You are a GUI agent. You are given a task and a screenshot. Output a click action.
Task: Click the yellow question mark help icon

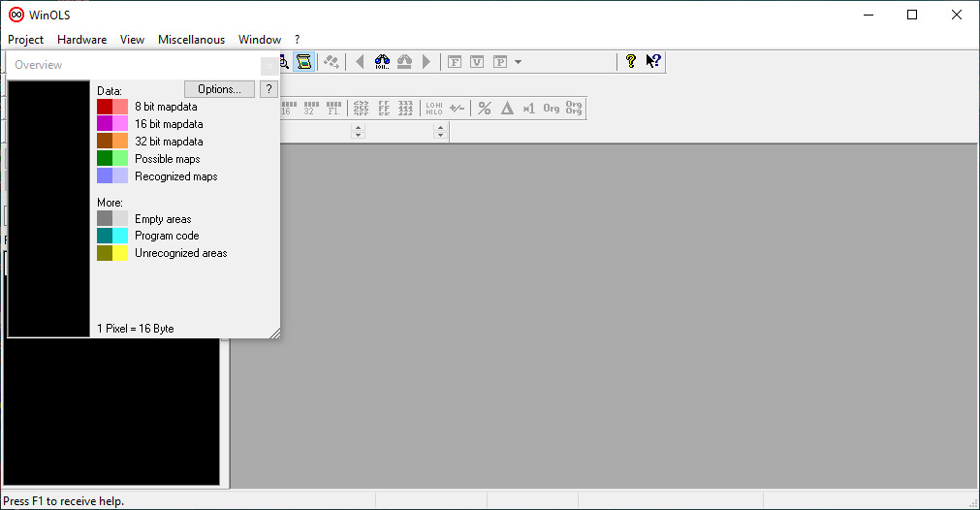pyautogui.click(x=631, y=62)
